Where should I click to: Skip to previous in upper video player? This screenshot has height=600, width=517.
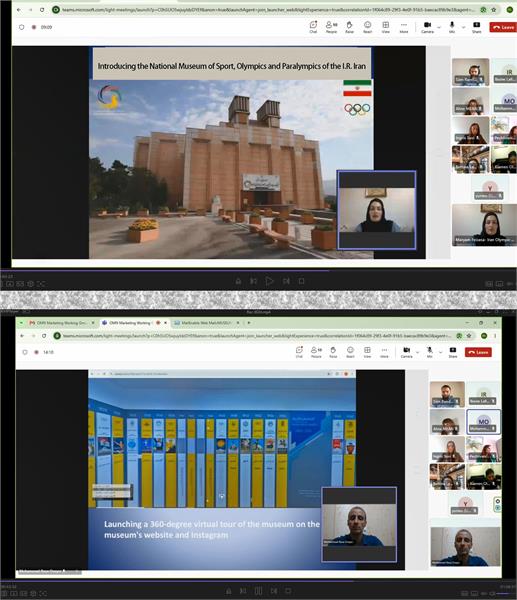coord(253,281)
